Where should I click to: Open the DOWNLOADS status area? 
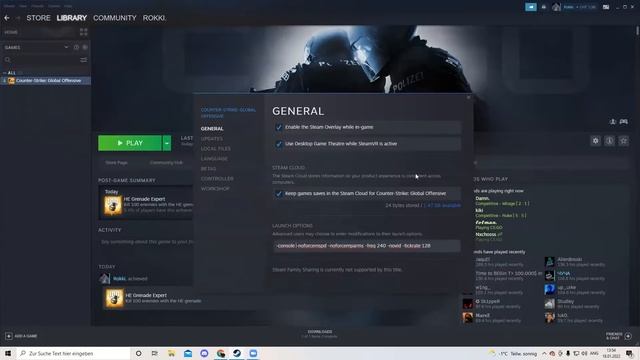320,334
